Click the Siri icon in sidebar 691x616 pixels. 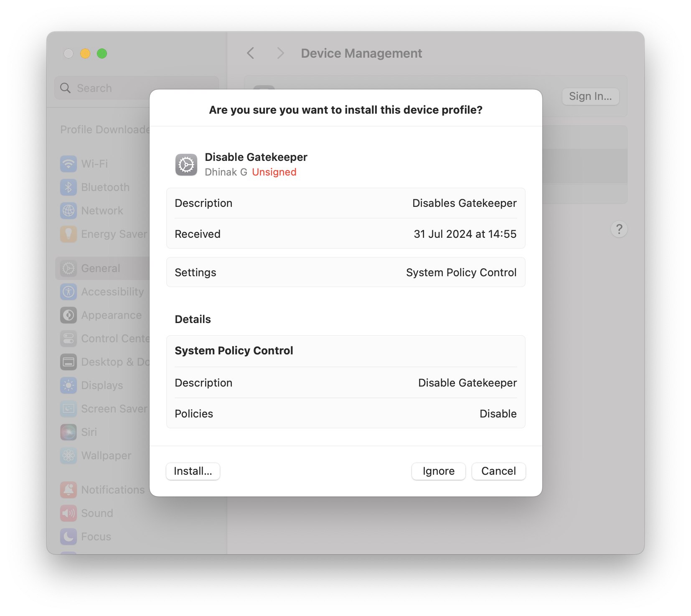(x=69, y=432)
